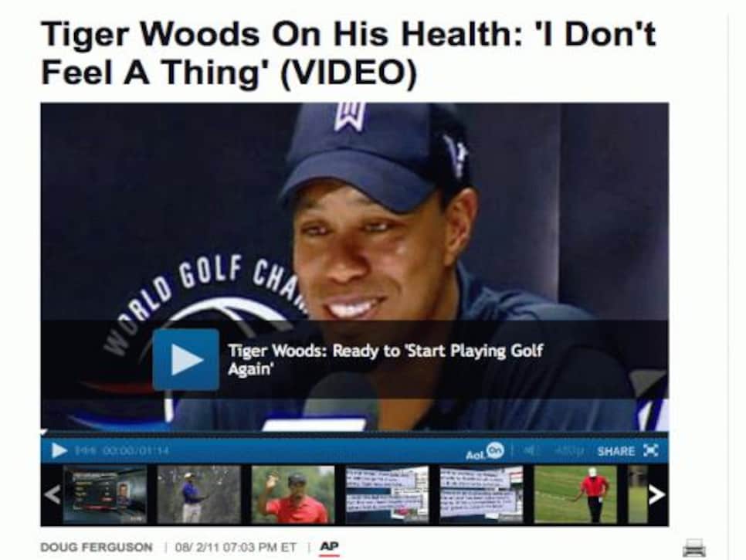
Task: Show previous thumbnails with the left arrow
Action: click(x=52, y=495)
